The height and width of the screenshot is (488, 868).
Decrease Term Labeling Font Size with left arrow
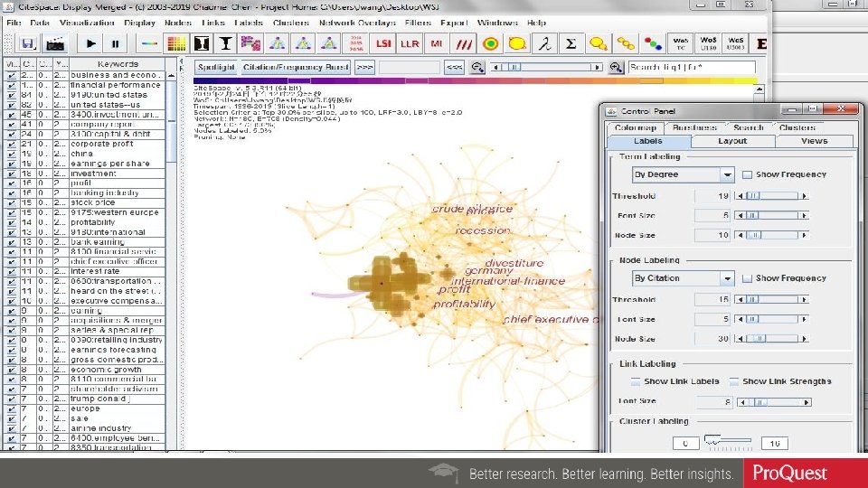pos(741,215)
